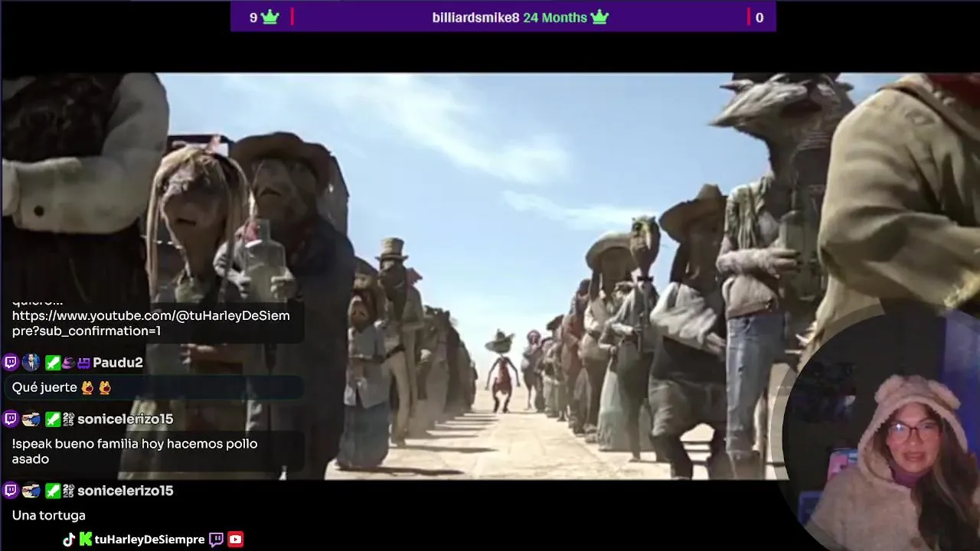Click the tuHarleyDeSiempre channel name
The width and height of the screenshot is (980, 551).
tap(150, 540)
